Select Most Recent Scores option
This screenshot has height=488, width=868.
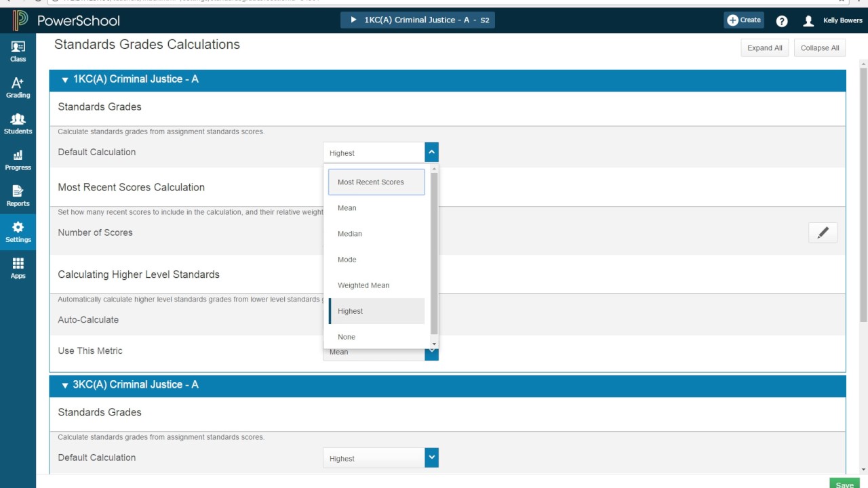pos(376,182)
